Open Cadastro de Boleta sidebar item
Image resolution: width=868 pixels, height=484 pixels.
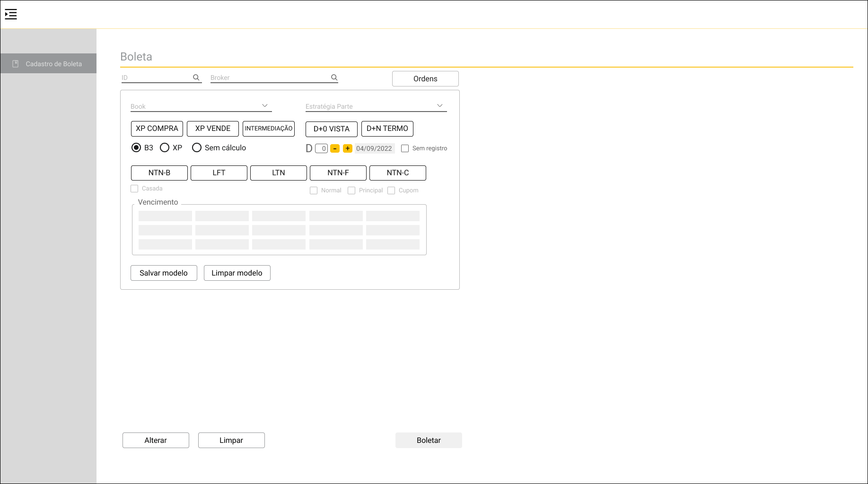(x=53, y=64)
